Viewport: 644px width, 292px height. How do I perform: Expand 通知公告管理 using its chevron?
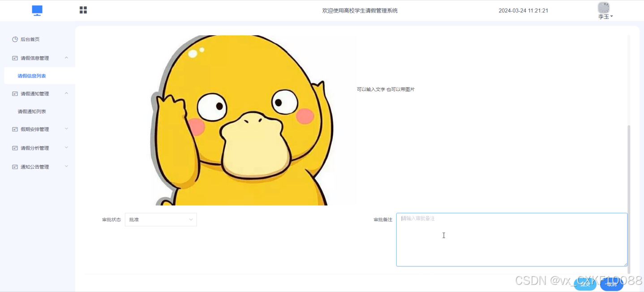tap(66, 166)
